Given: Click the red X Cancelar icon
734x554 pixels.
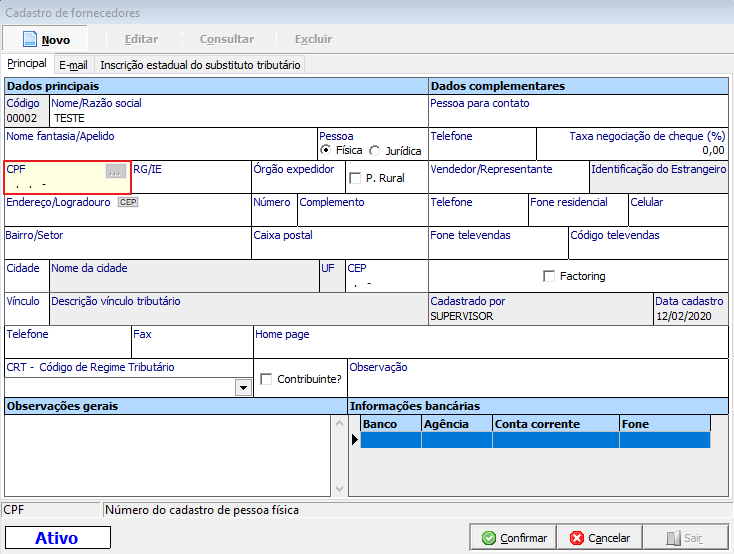Looking at the screenshot, I should click(576, 538).
